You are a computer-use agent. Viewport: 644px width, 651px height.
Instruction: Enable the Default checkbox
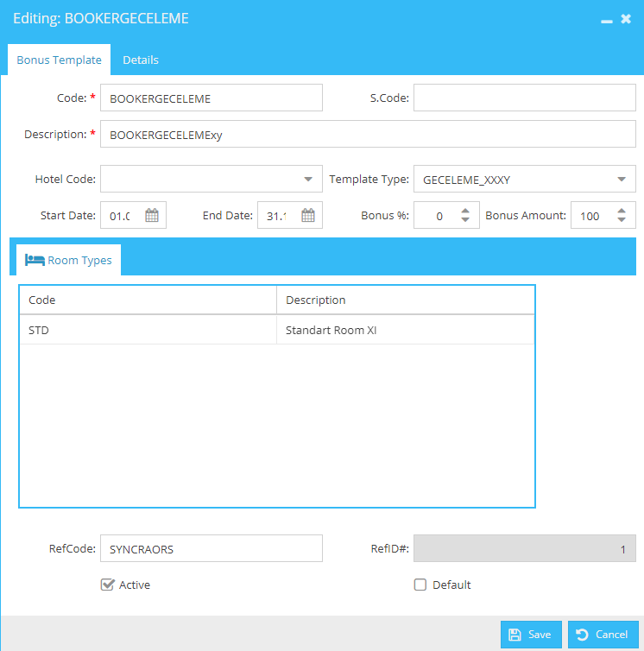click(420, 585)
